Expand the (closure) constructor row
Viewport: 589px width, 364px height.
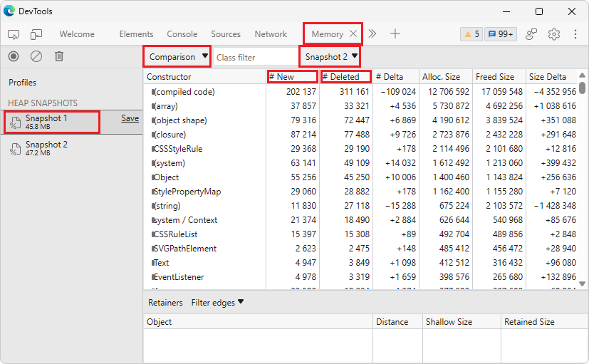153,135
